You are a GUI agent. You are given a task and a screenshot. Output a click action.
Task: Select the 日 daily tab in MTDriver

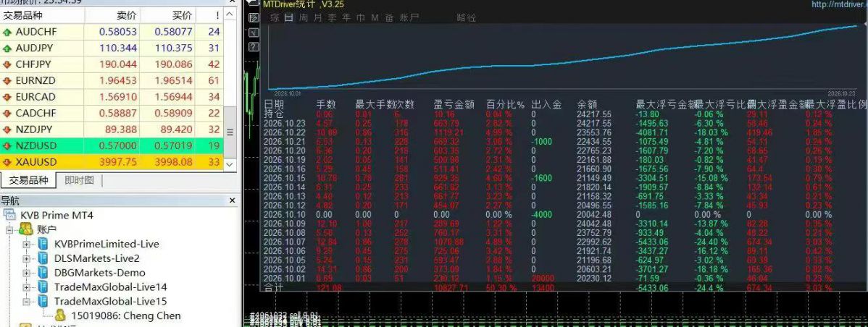(x=289, y=17)
